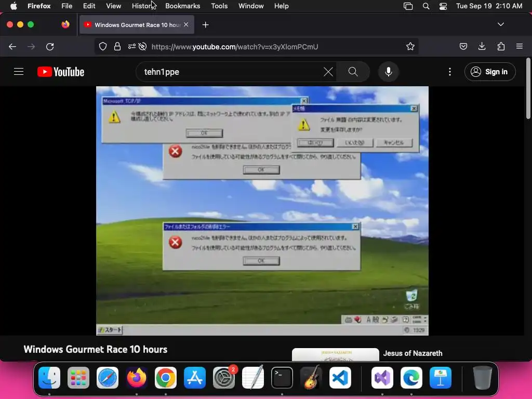The width and height of the screenshot is (532, 399).
Task: Close the Windows Gourmet Race tab
Action: click(186, 25)
